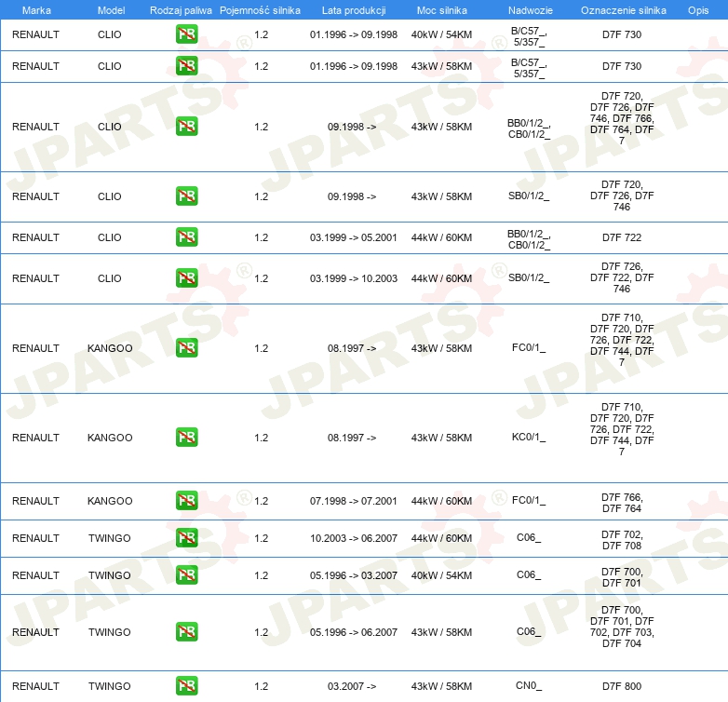This screenshot has height=702, width=728.
Task: Select the FC0/1_ cell in the 07.1998 Kangoo row
Action: click(529, 501)
